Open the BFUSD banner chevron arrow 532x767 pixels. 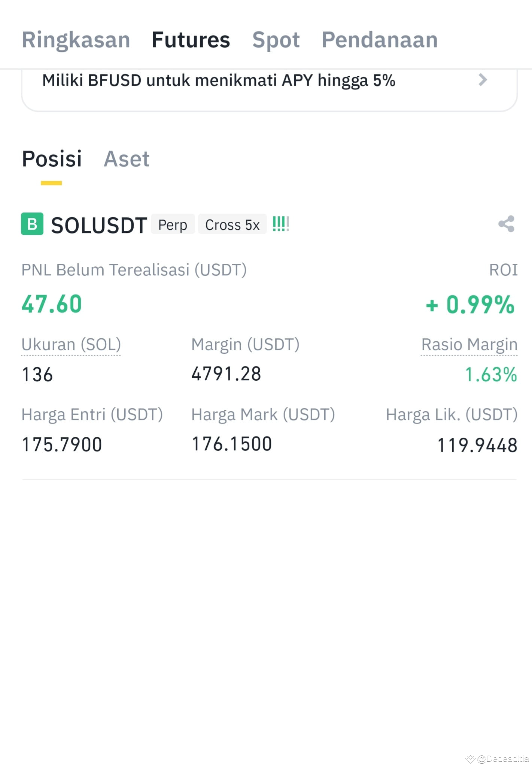pyautogui.click(x=483, y=80)
